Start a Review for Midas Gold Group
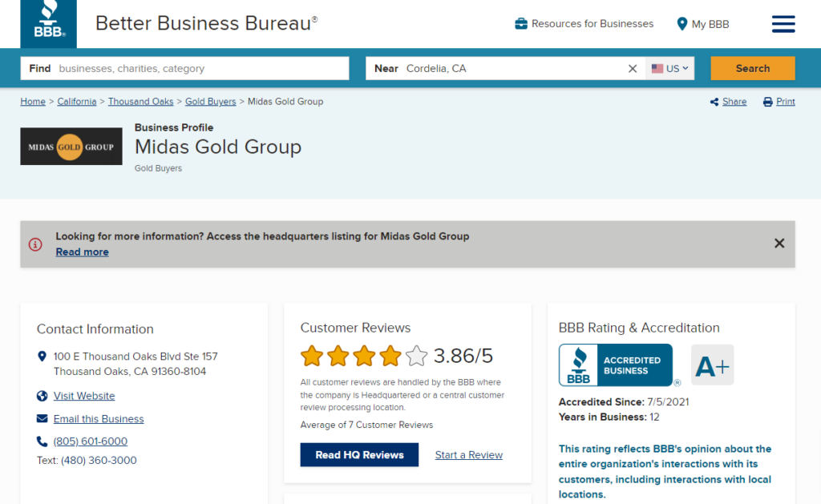The image size is (821, 504). (x=468, y=454)
